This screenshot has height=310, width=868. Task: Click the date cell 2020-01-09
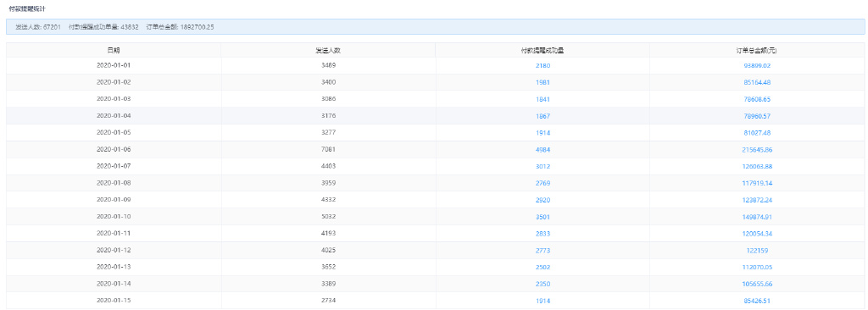(114, 200)
